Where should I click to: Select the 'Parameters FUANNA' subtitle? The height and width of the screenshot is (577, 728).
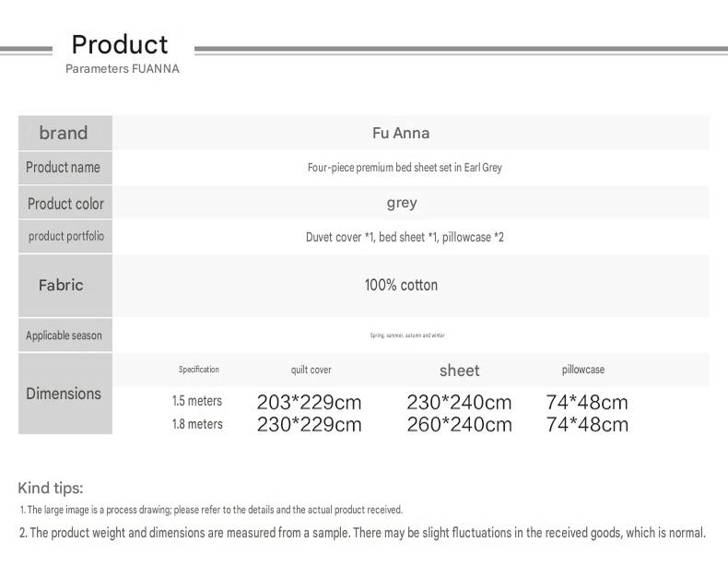(x=123, y=69)
